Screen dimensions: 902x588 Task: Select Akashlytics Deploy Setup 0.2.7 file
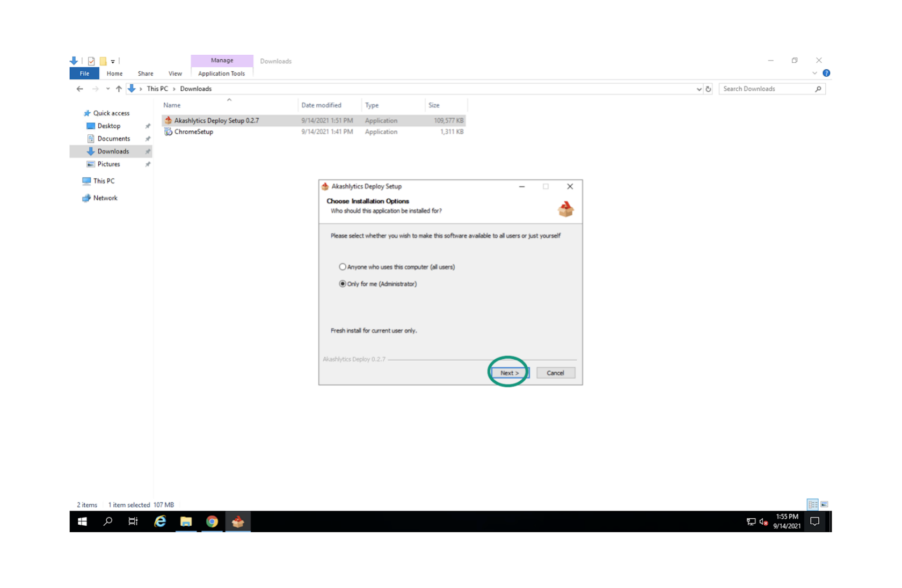tap(314, 121)
